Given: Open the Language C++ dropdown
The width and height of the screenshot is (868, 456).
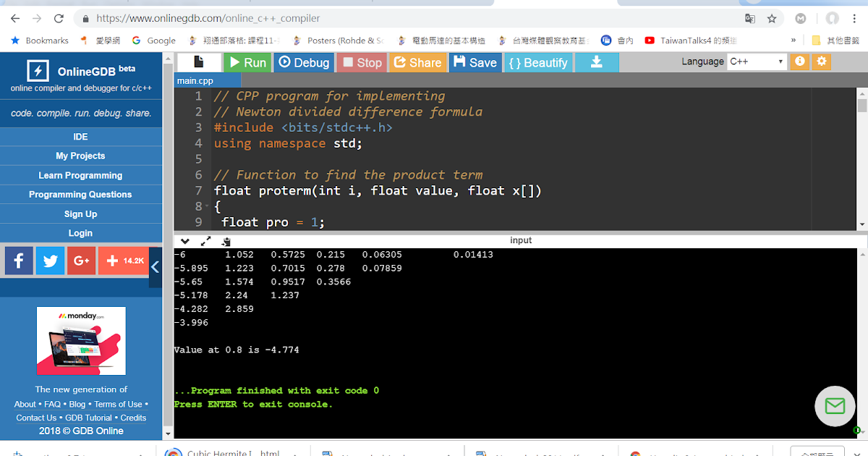Looking at the screenshot, I should pyautogui.click(x=757, y=62).
